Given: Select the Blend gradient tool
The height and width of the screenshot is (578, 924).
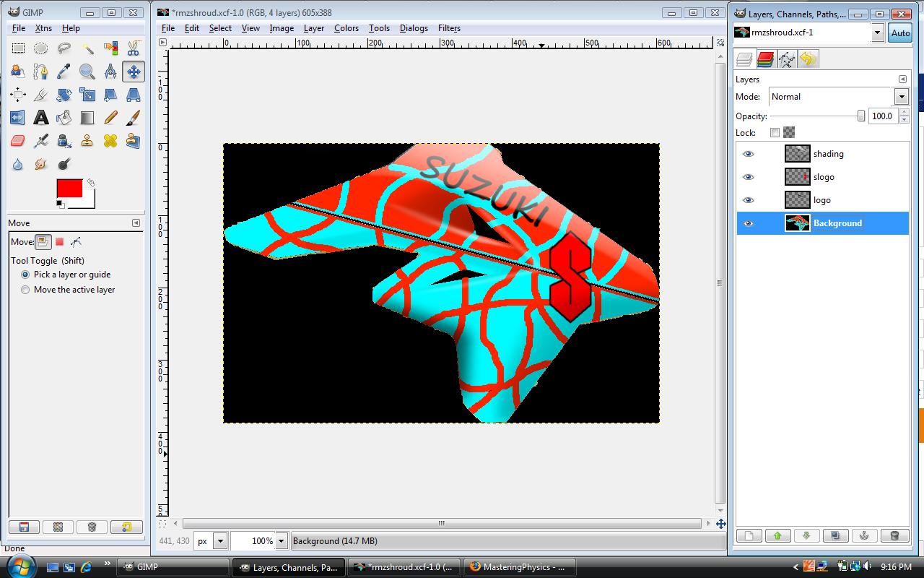Looking at the screenshot, I should click(x=87, y=118).
